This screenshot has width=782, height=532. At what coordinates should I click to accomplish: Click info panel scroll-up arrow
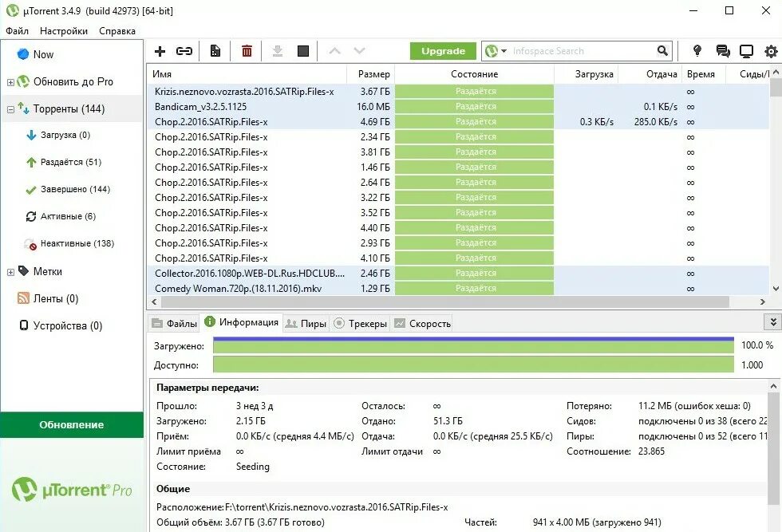tap(773, 386)
